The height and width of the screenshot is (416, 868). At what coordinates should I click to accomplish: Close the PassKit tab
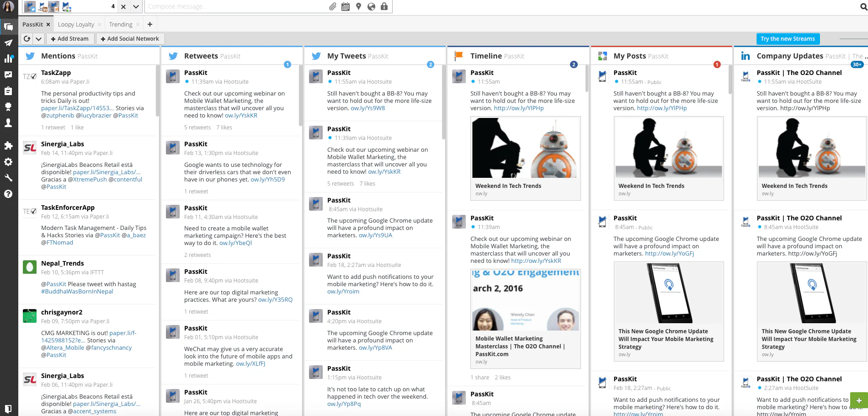48,25
